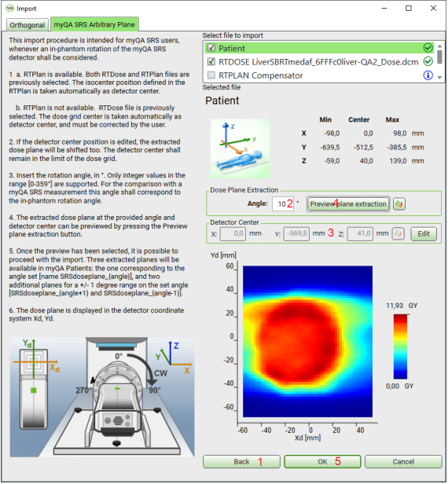Toggle the RTDOSE LiverSBRT file checkbox
Viewport: 448px width, 484px height.
[211, 62]
